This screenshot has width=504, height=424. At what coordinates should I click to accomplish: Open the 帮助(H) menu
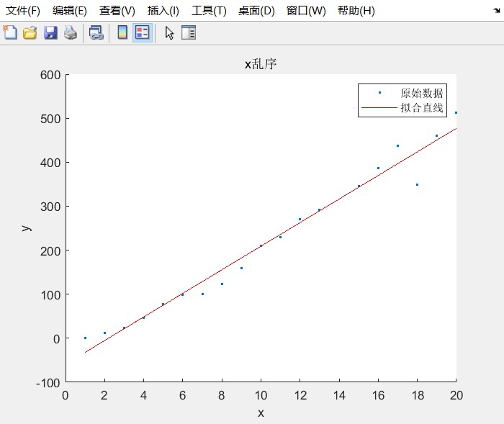(356, 11)
